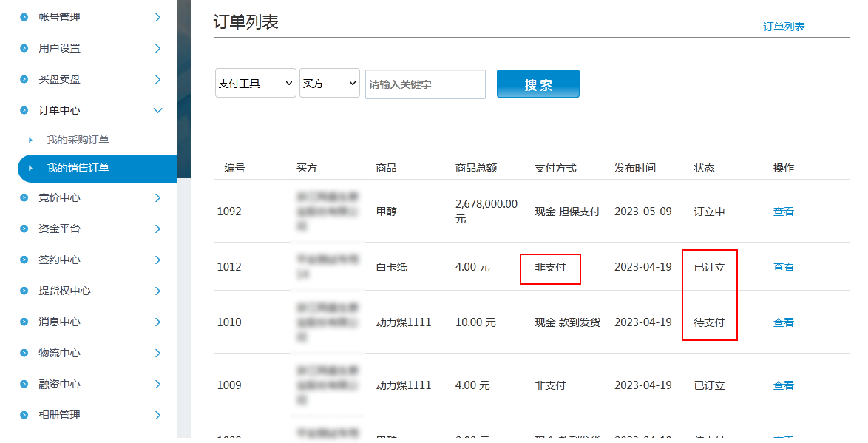Click the 订单列表 breadcrumb link
868x443 pixels.
click(784, 27)
